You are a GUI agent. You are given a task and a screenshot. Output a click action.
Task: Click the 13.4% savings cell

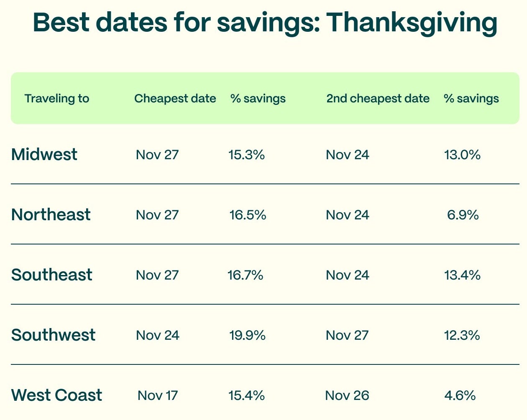(462, 275)
